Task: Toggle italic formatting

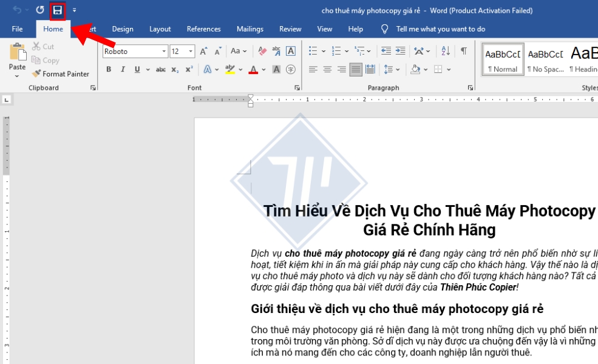Action: [123, 70]
